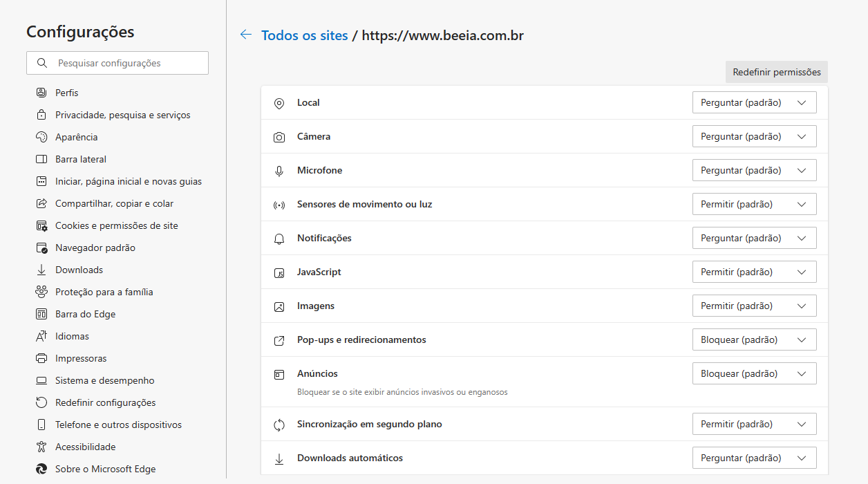
Task: Click the https://www.beeia.com.br site heading
Action: [443, 35]
